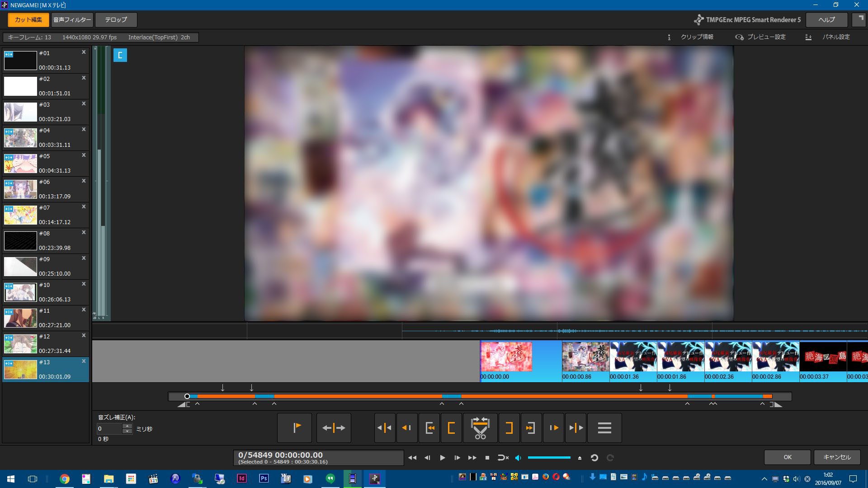The height and width of the screenshot is (488, 868).
Task: Click the undo circular arrow
Action: click(594, 458)
